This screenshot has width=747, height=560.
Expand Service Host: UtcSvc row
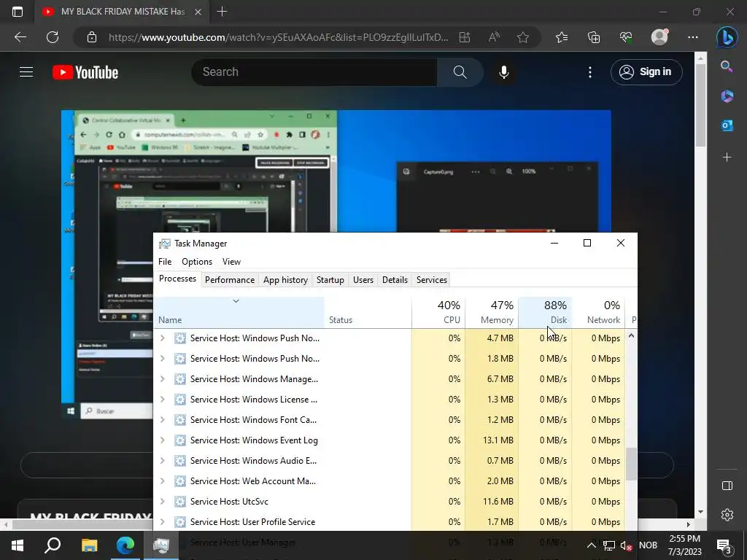tap(163, 502)
